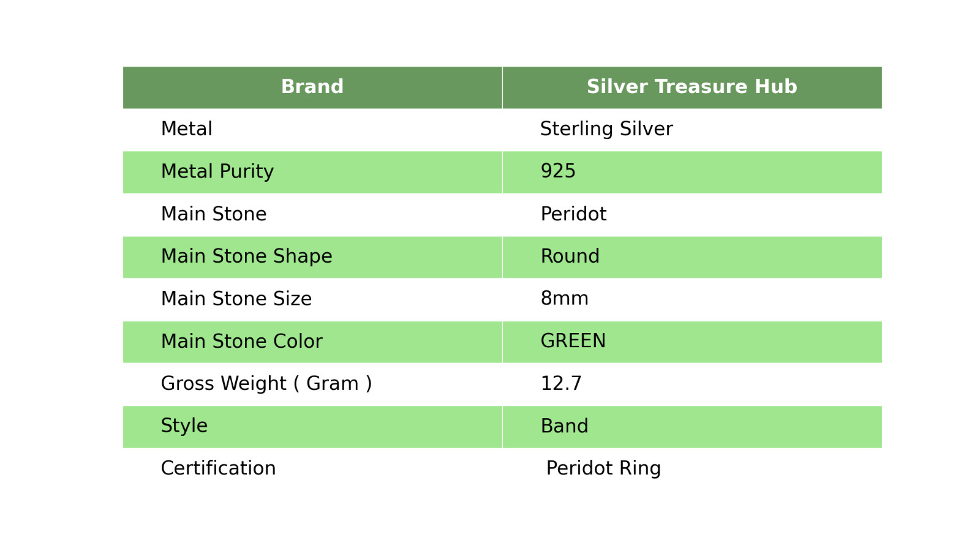Select the Sterling Silver value cell

click(x=606, y=129)
